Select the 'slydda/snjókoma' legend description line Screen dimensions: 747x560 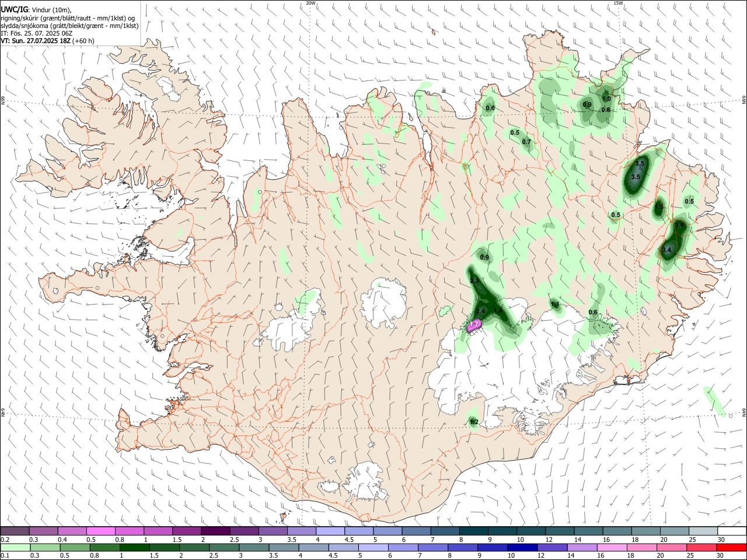click(x=69, y=26)
